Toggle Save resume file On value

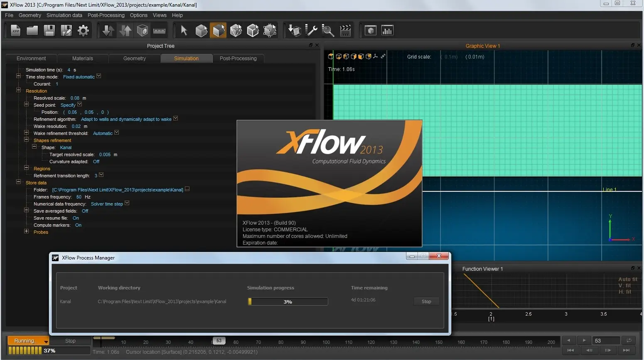(76, 218)
